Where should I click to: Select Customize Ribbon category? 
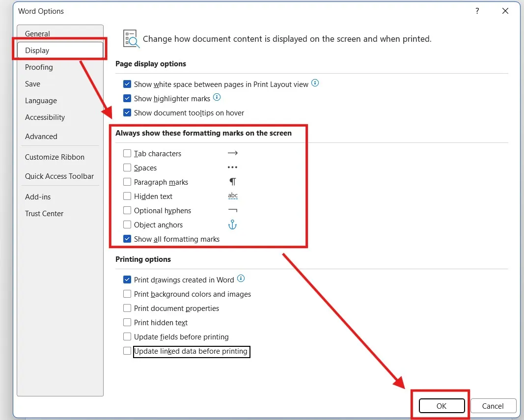60,157
